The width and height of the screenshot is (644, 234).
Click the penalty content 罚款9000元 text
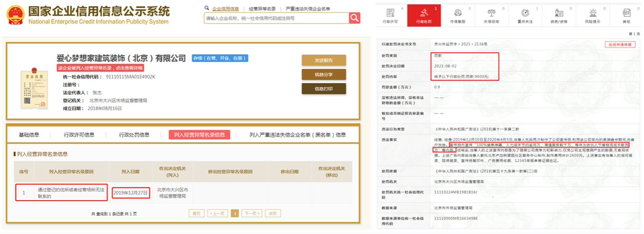tap(461, 77)
